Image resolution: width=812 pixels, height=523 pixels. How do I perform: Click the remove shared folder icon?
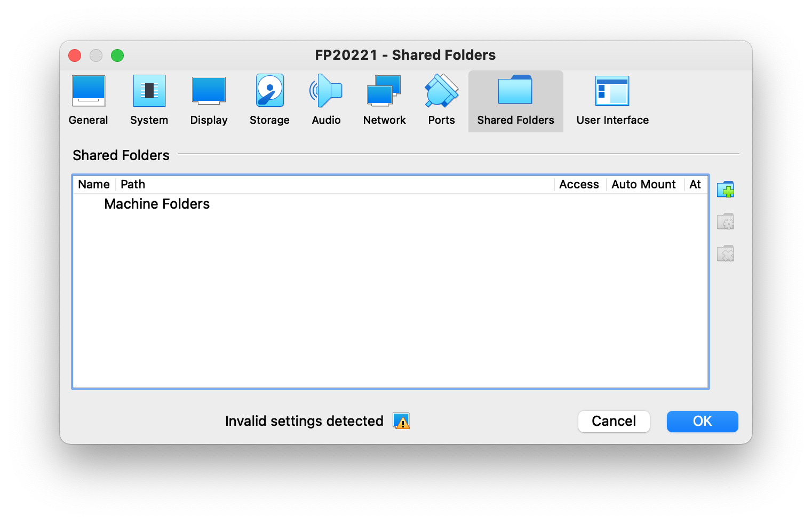[x=726, y=253]
